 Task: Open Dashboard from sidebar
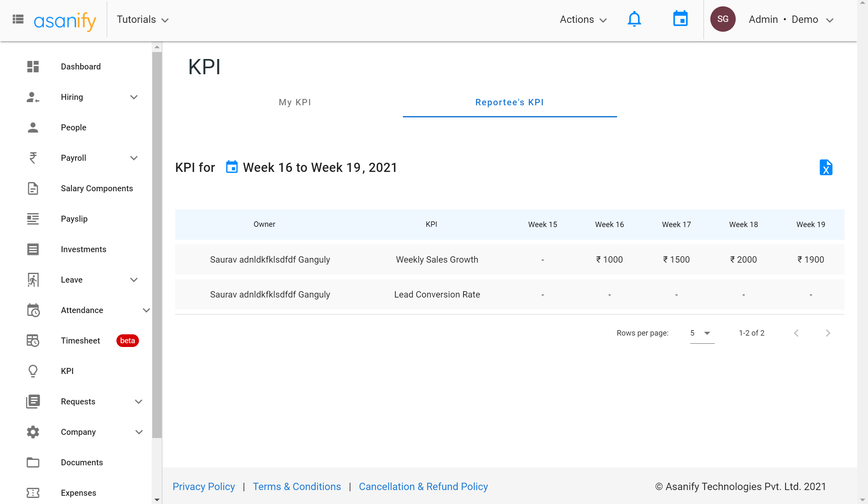tap(81, 66)
